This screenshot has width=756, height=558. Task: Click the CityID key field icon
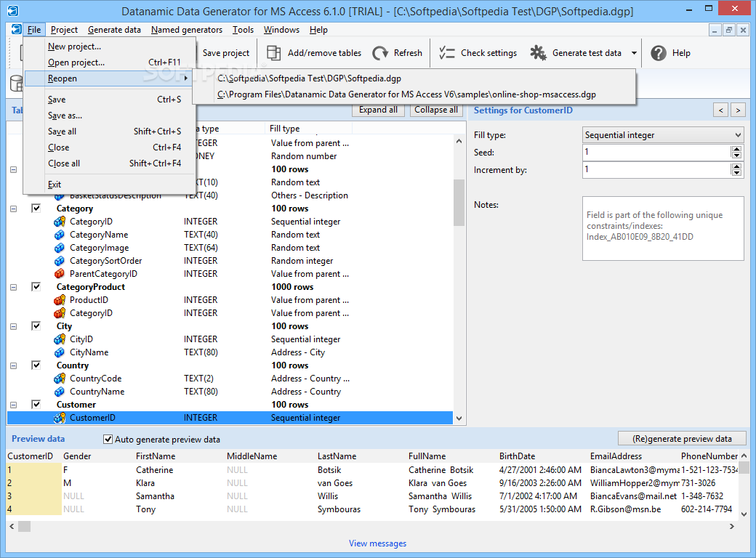click(60, 339)
